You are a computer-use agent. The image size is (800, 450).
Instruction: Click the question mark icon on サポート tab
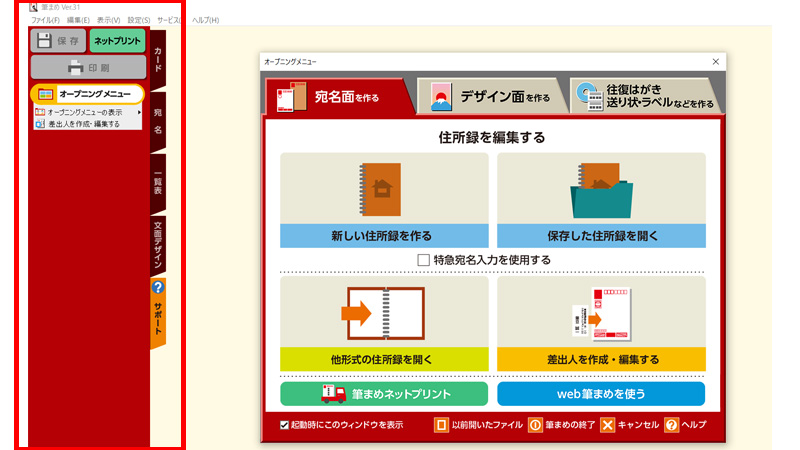[x=158, y=287]
